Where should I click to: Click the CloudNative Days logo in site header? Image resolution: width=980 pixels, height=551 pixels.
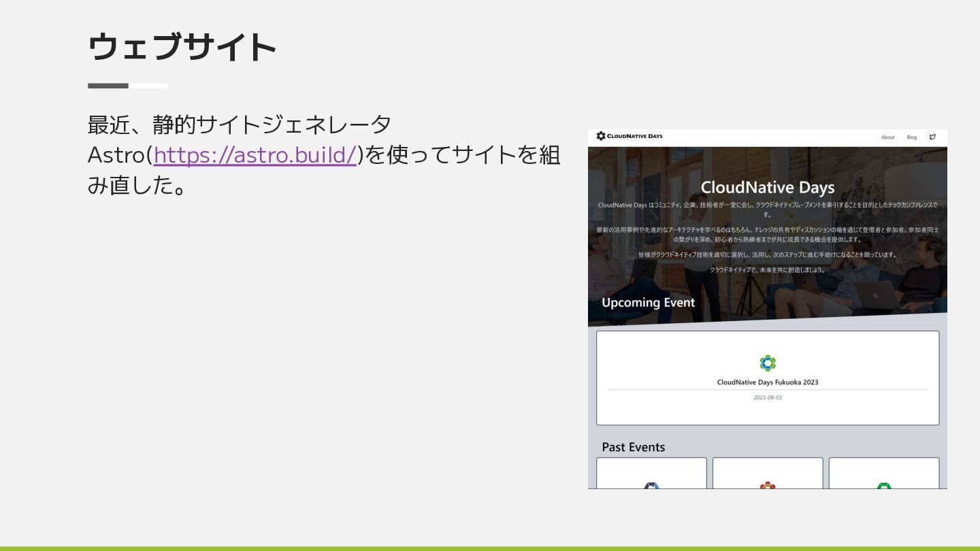tap(630, 136)
